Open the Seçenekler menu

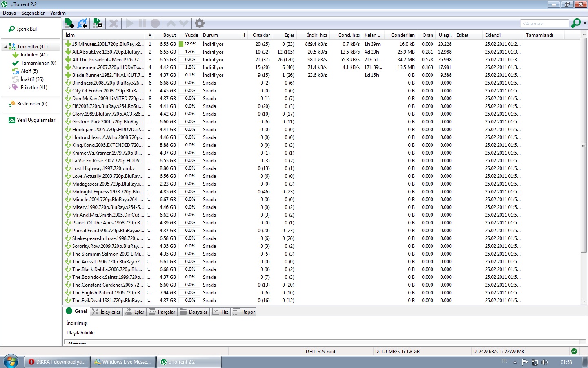[33, 13]
